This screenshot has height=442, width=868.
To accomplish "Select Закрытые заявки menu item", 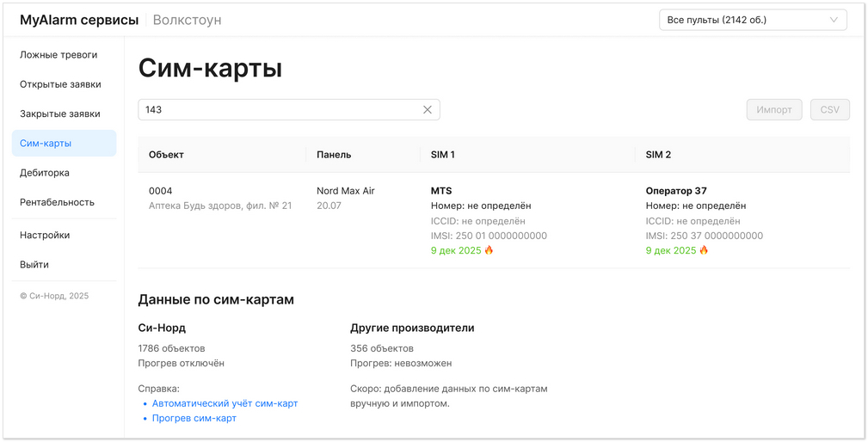I will pyautogui.click(x=60, y=114).
